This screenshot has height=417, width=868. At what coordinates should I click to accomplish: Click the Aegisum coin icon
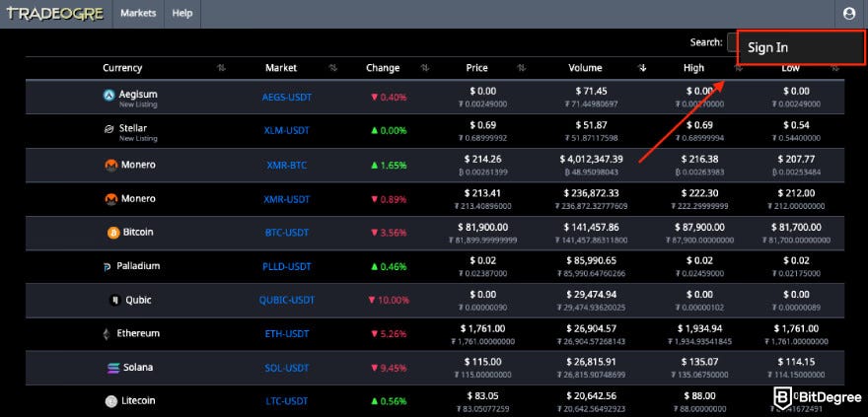pos(109,95)
